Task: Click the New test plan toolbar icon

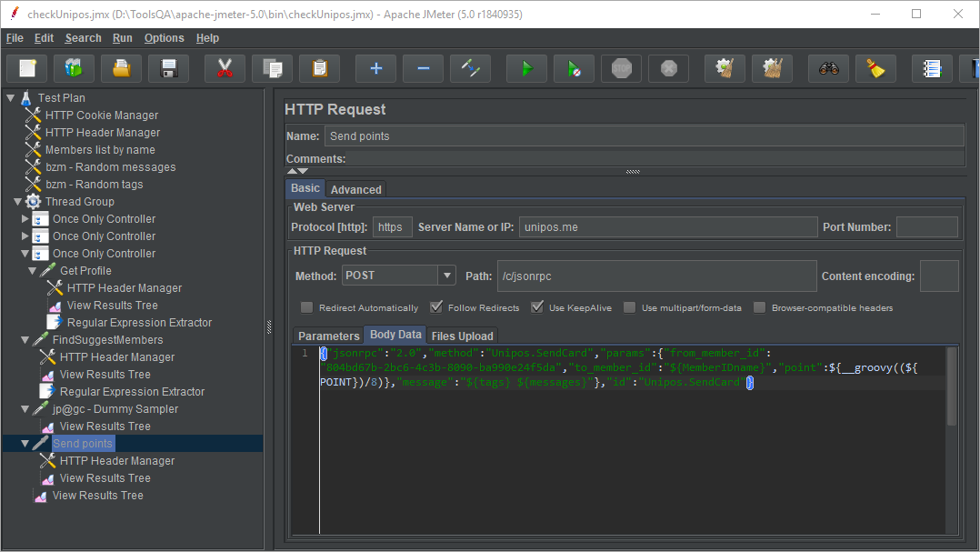Action: pos(27,68)
